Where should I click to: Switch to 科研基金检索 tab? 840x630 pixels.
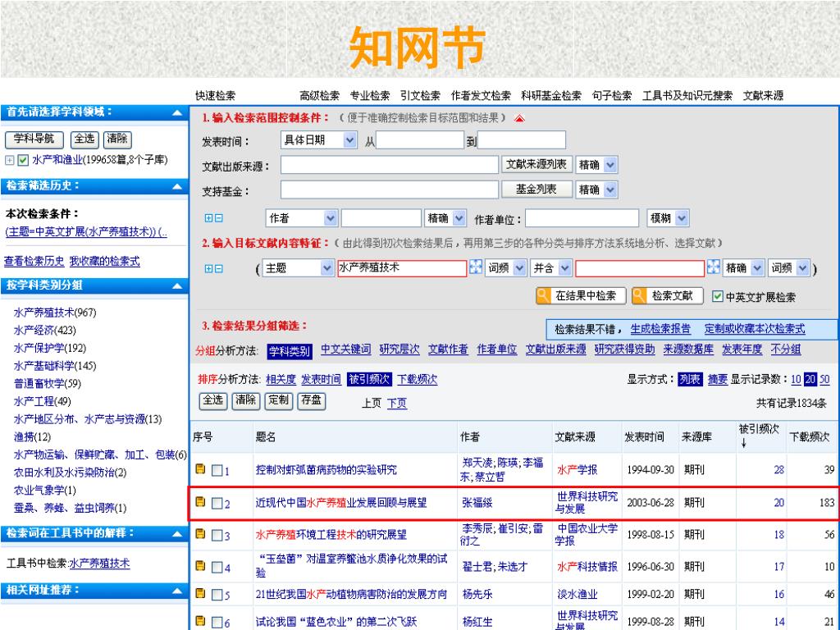551,96
